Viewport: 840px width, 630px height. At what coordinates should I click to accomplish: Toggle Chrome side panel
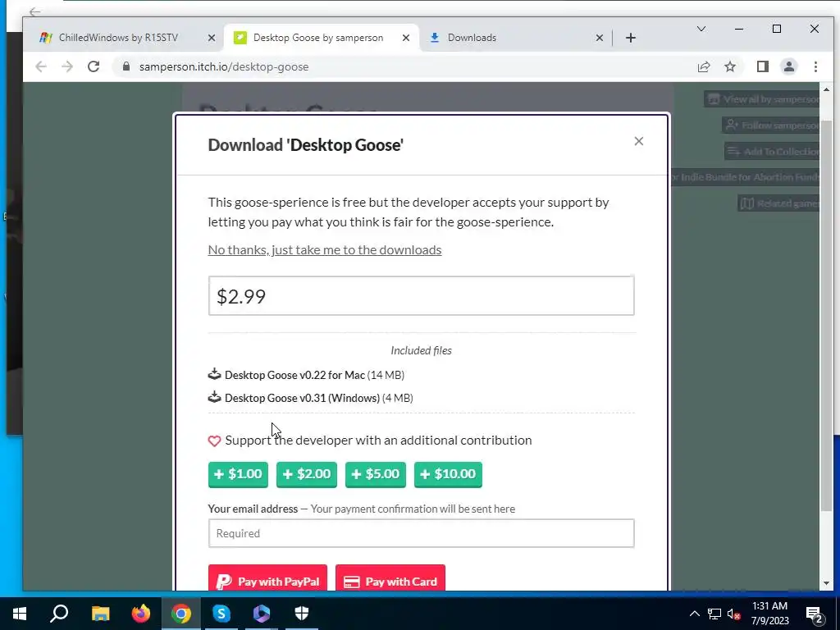coord(762,66)
